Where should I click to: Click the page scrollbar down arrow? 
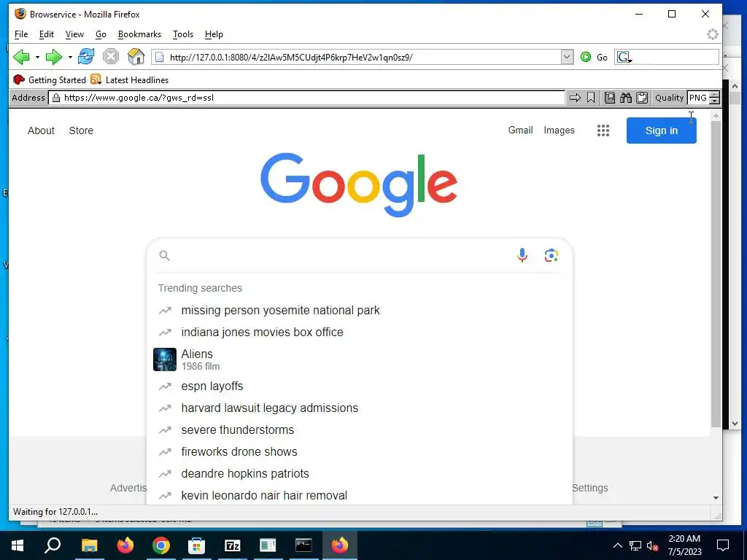(716, 497)
